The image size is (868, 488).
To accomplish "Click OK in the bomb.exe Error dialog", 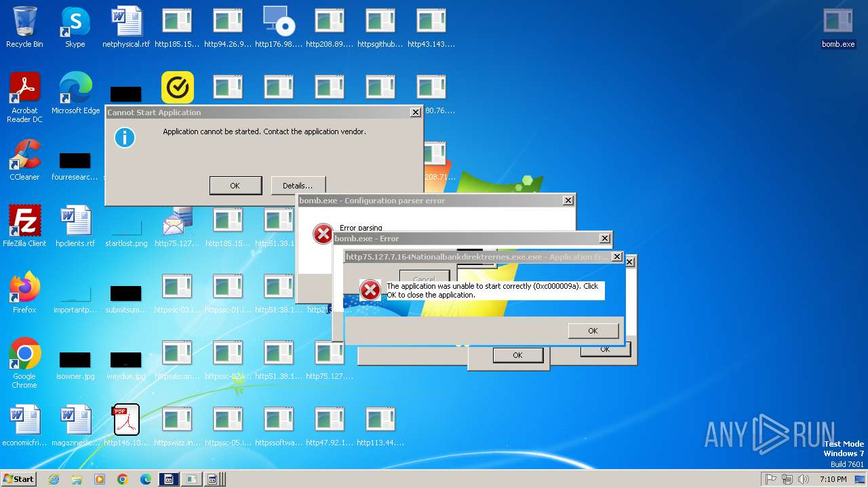I will pos(518,355).
